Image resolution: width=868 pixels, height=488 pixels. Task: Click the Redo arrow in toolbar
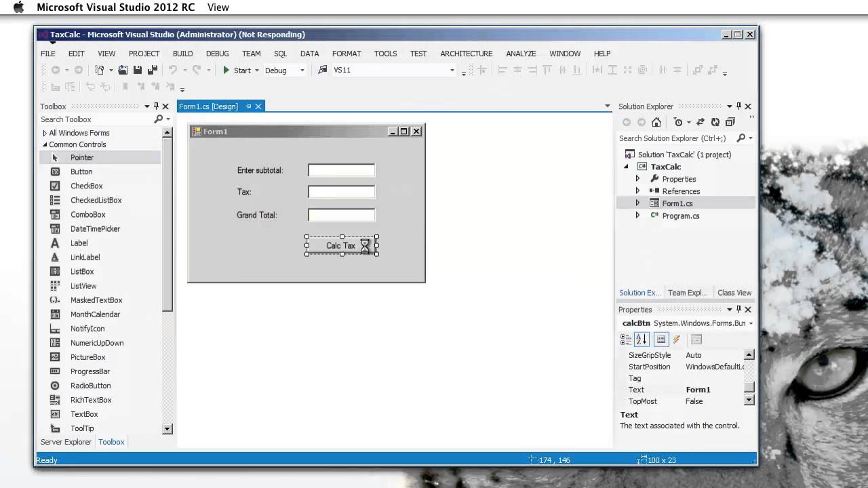point(197,70)
